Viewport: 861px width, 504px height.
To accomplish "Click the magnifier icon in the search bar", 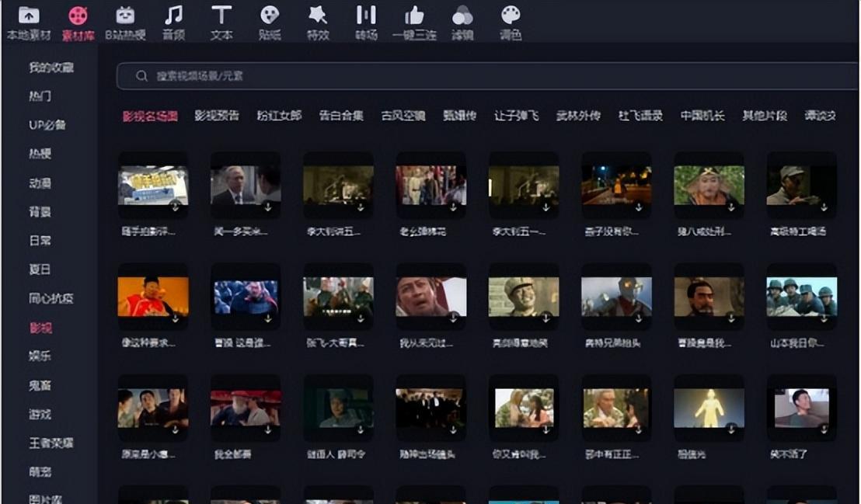I will (x=141, y=76).
